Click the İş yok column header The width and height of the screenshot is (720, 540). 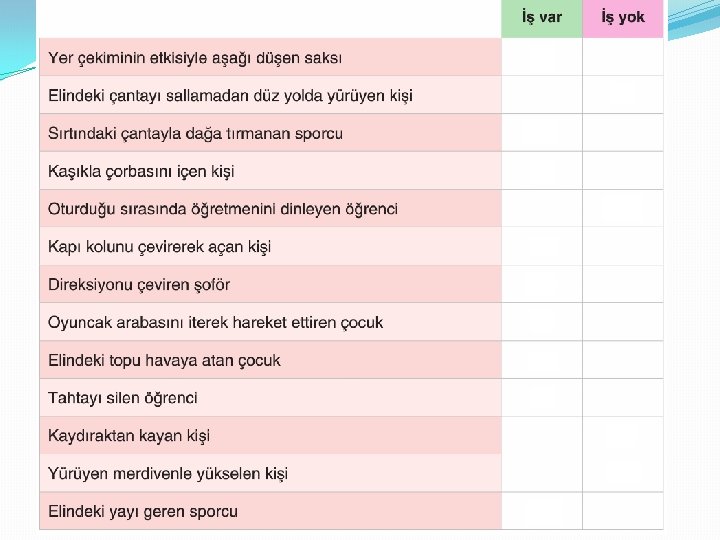(x=622, y=18)
